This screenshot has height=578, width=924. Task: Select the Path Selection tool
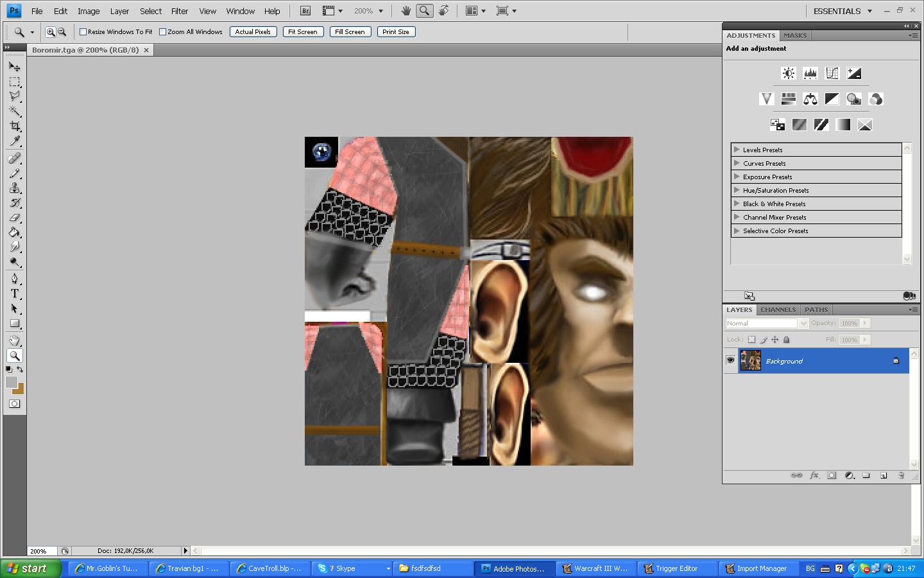pyautogui.click(x=15, y=308)
